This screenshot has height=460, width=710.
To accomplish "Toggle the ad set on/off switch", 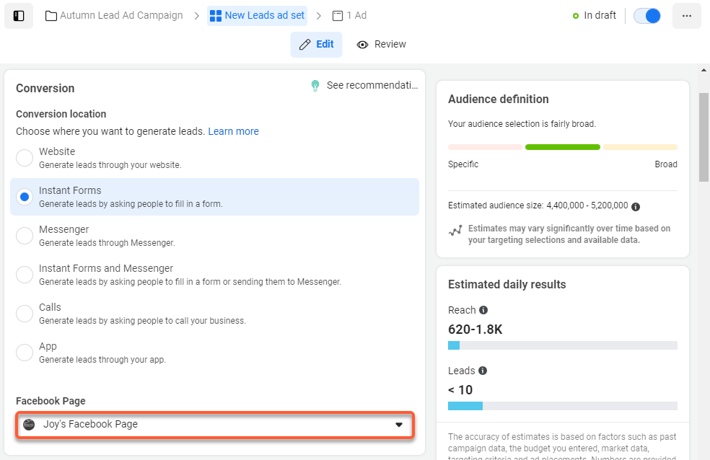I will [647, 16].
